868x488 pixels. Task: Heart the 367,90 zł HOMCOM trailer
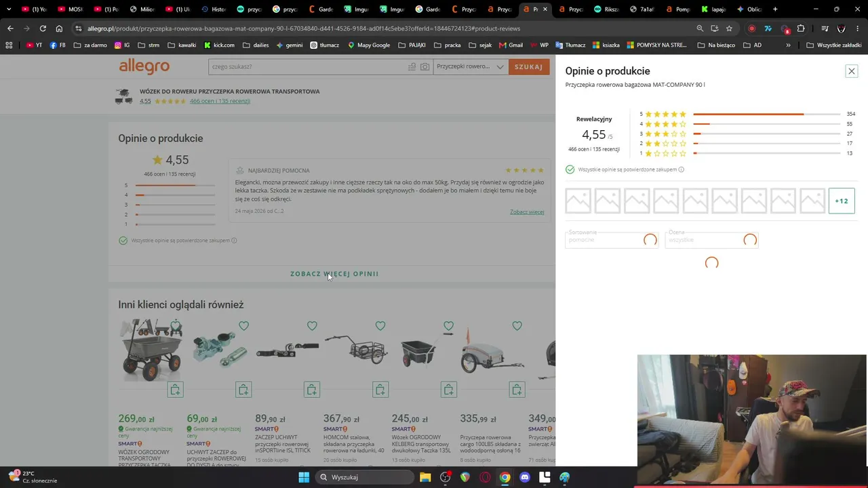click(380, 326)
